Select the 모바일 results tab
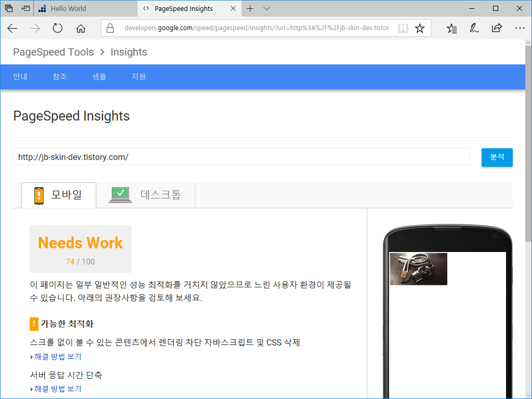This screenshot has height=399, width=532. (59, 195)
